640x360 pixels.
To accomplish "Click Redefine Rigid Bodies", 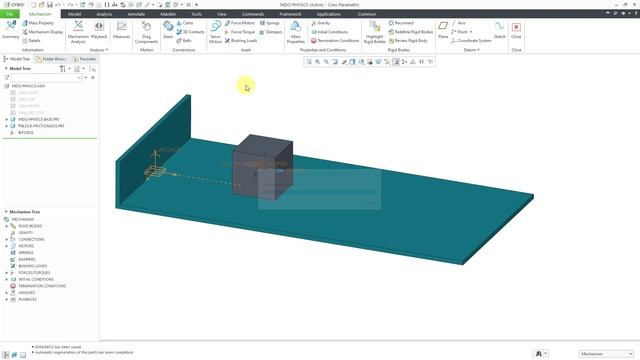I will [x=411, y=32].
